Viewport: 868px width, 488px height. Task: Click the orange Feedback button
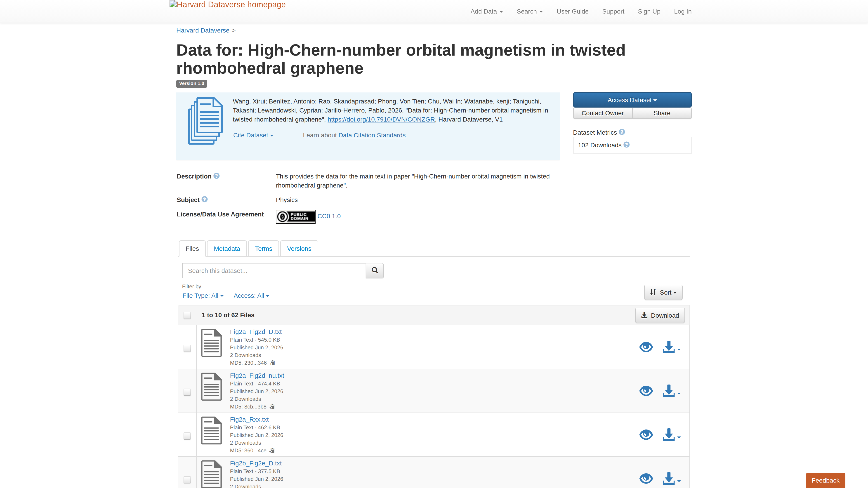coord(826,480)
